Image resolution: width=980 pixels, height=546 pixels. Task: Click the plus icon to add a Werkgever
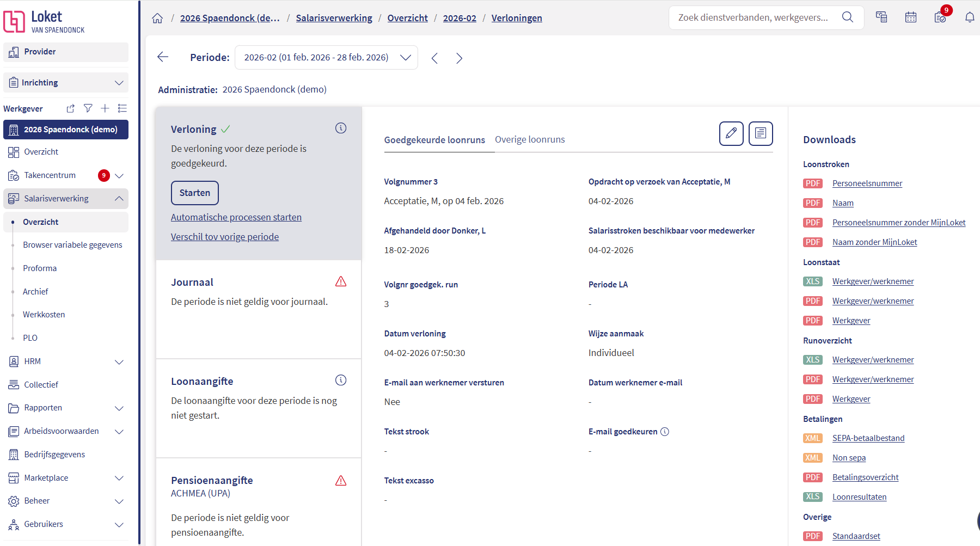tap(105, 108)
